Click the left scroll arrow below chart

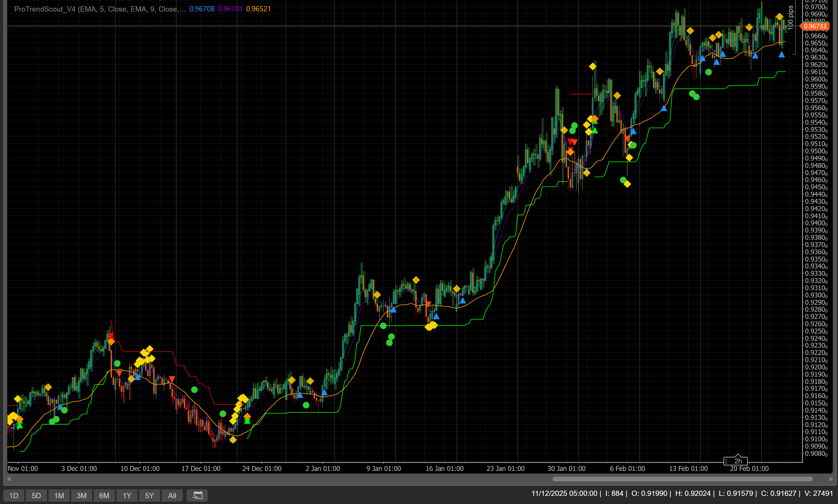coord(9,479)
